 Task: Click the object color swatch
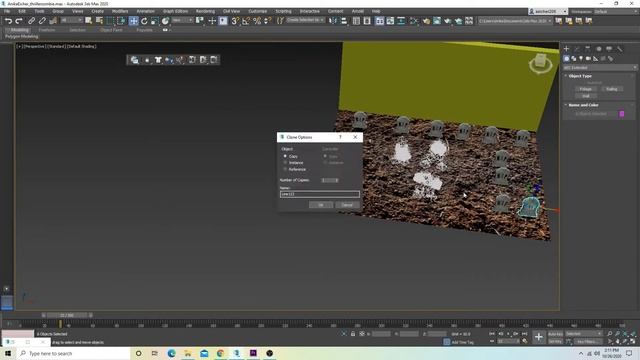point(622,114)
